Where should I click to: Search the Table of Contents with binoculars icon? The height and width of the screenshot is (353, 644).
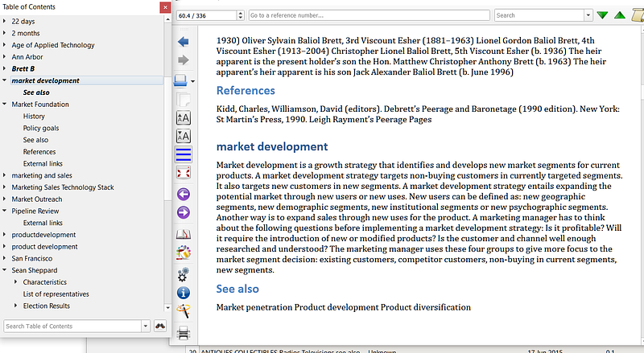(160, 326)
